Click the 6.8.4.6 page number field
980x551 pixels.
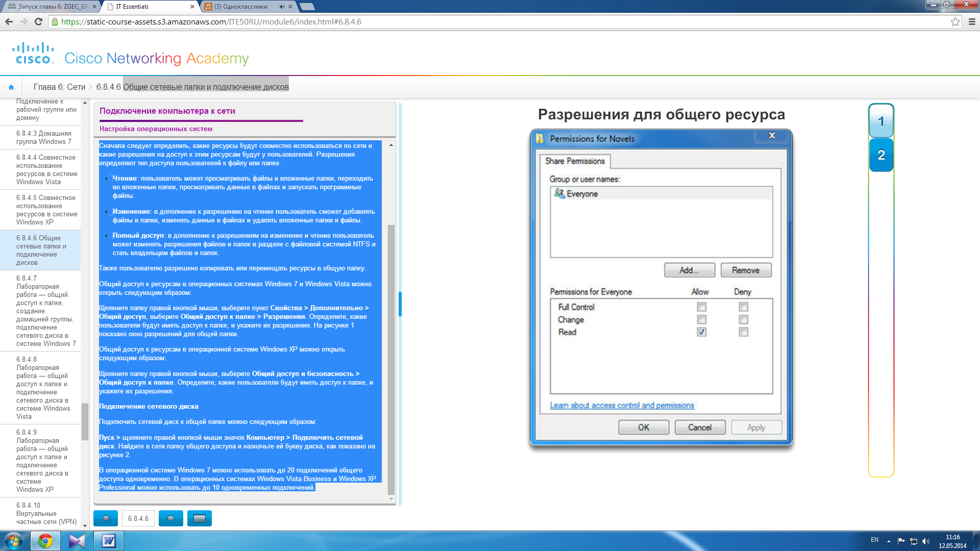pos(138,518)
